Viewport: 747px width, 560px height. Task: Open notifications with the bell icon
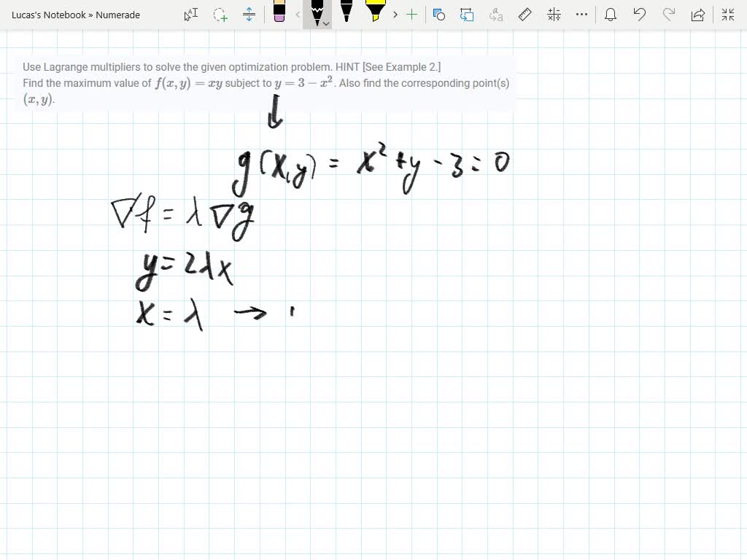(611, 15)
